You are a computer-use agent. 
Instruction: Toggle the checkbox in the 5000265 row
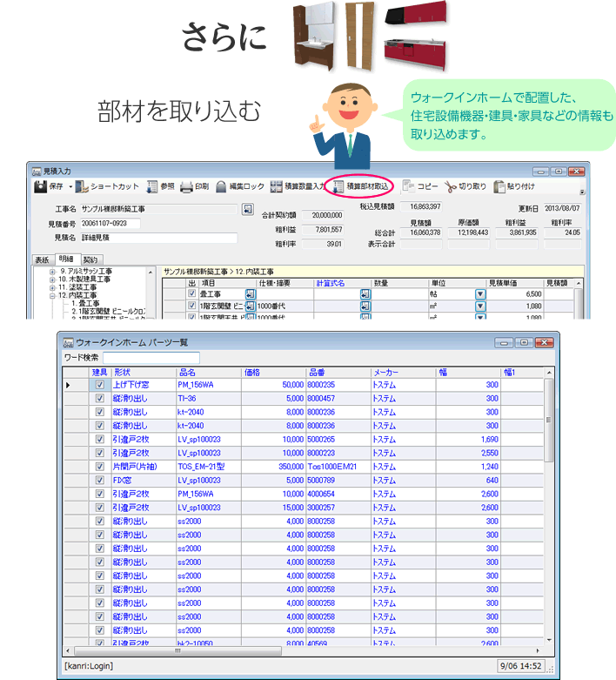tap(100, 440)
